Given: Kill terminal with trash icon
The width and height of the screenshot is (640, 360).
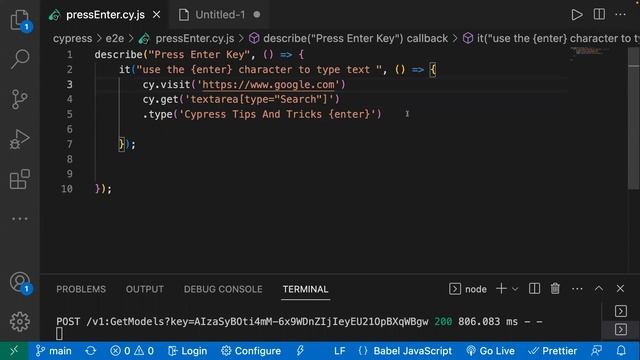Looking at the screenshot, I should coord(555,289).
